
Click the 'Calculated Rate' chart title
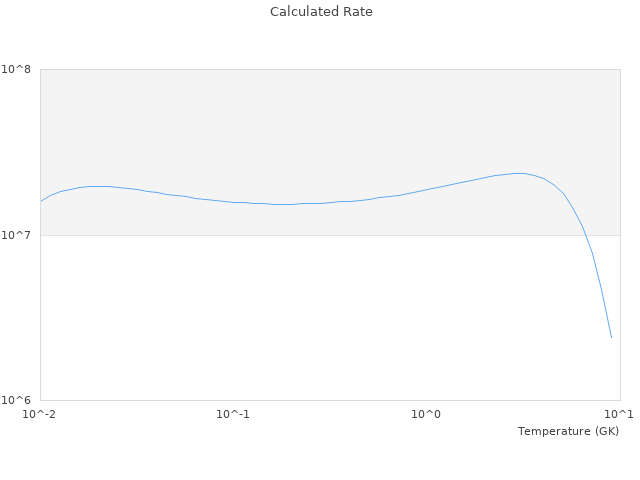pyautogui.click(x=320, y=12)
